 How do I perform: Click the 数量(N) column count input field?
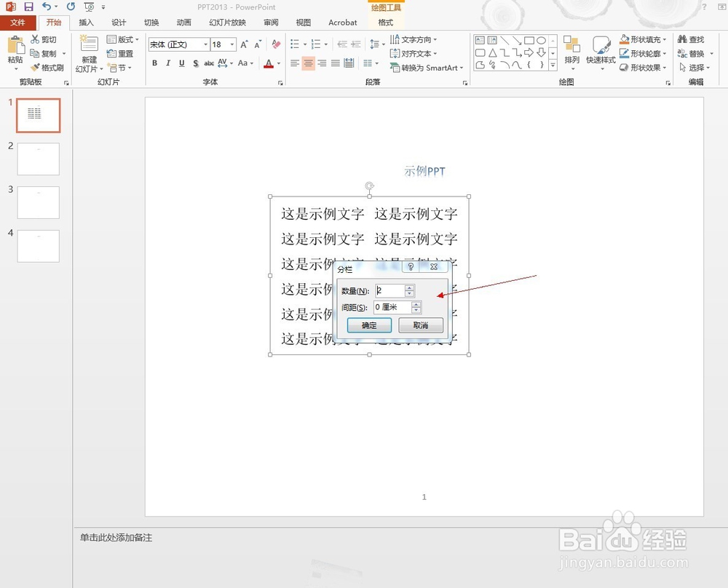390,290
